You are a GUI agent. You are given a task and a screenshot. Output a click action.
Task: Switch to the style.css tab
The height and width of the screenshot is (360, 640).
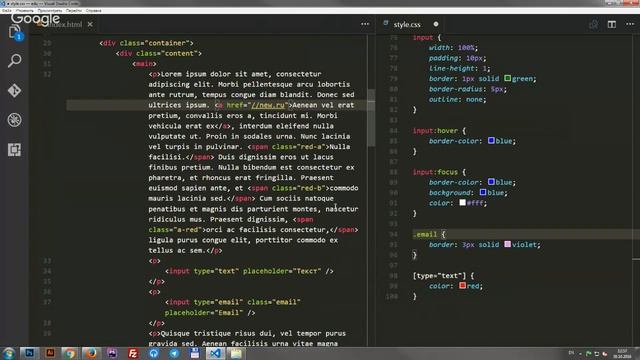(407, 24)
